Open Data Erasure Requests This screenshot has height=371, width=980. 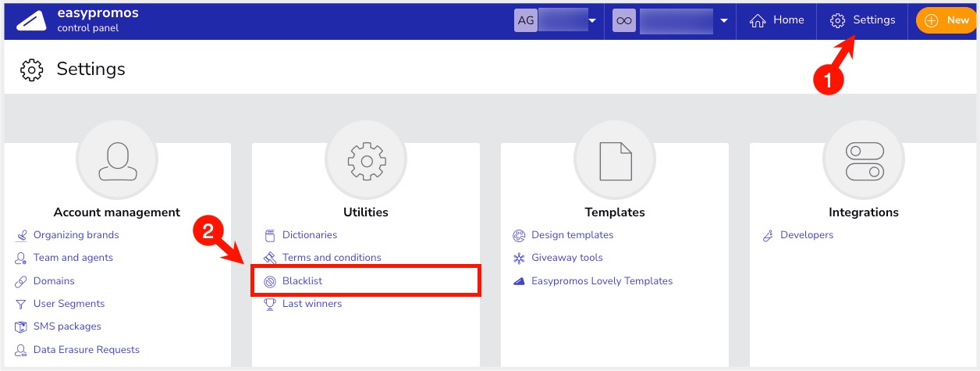coord(86,350)
